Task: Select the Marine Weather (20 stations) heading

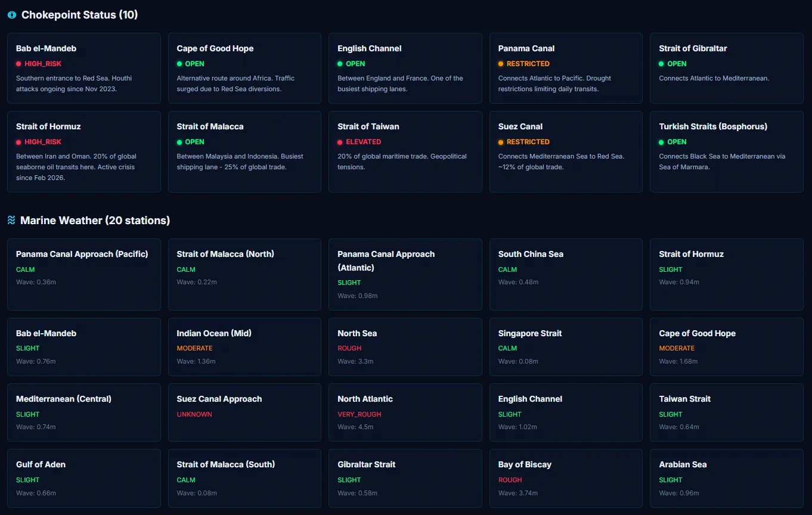Action: tap(95, 221)
